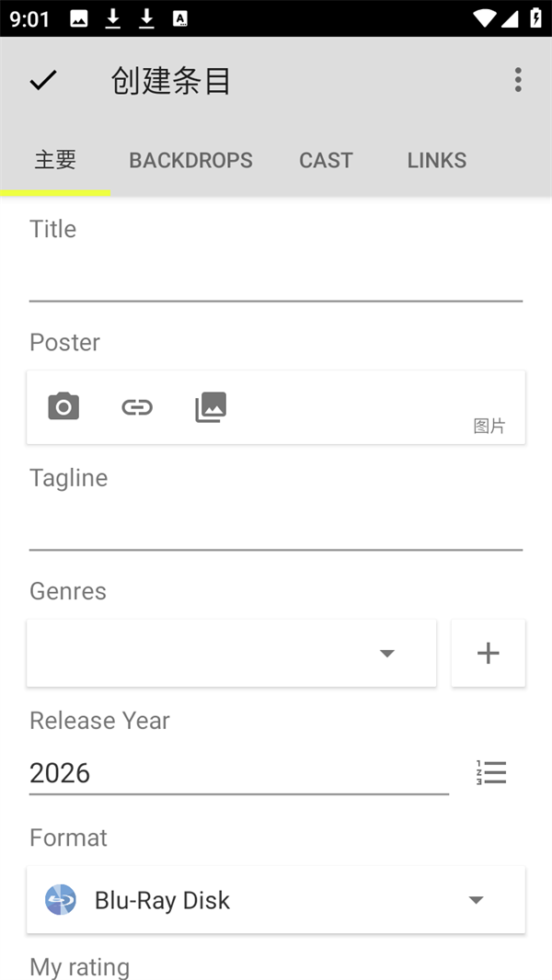Open the three-dot overflow menu

tap(518, 81)
